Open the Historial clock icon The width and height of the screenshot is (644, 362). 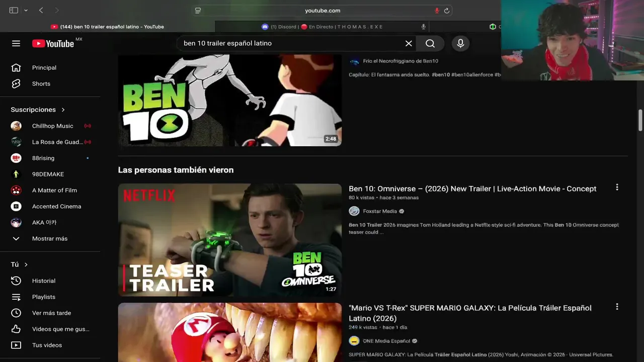tap(16, 281)
